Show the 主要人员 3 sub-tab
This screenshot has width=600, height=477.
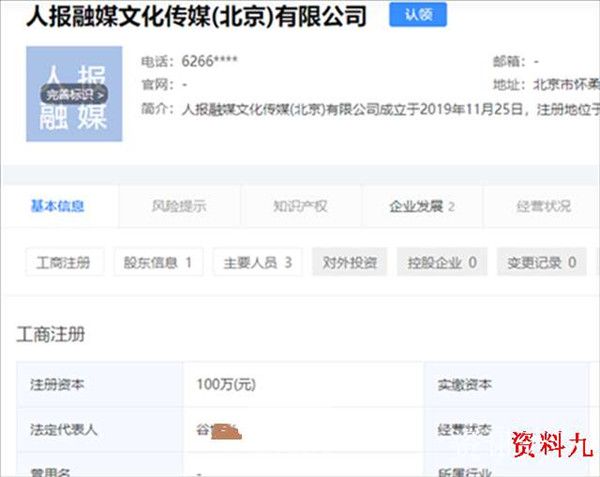(258, 262)
